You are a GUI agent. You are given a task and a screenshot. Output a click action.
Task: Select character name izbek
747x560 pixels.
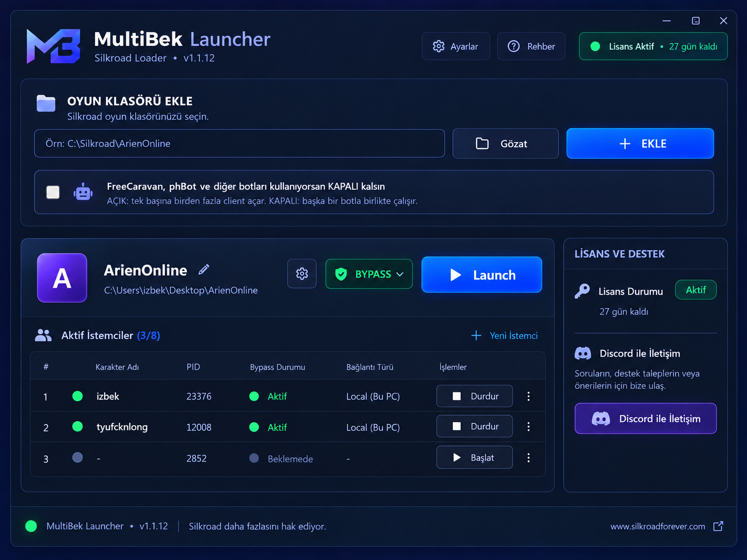coord(108,396)
